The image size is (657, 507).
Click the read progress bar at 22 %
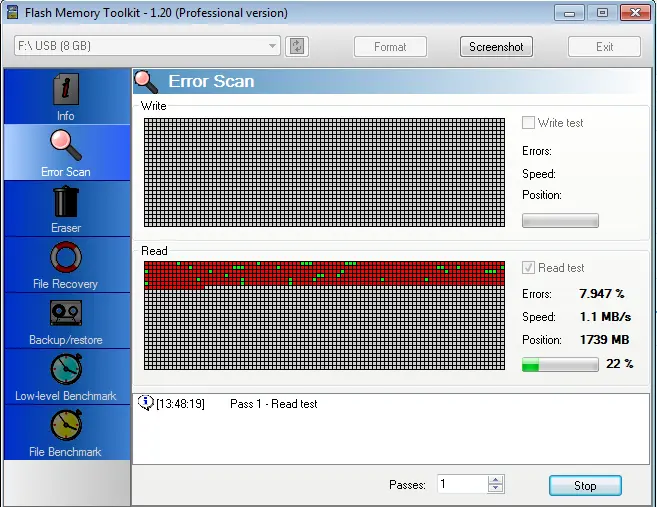coord(560,365)
